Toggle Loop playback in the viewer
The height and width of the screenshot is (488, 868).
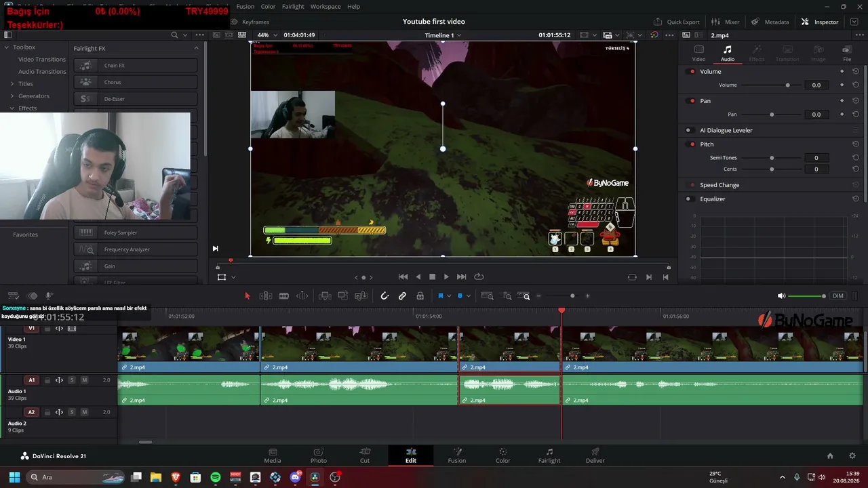tap(479, 277)
